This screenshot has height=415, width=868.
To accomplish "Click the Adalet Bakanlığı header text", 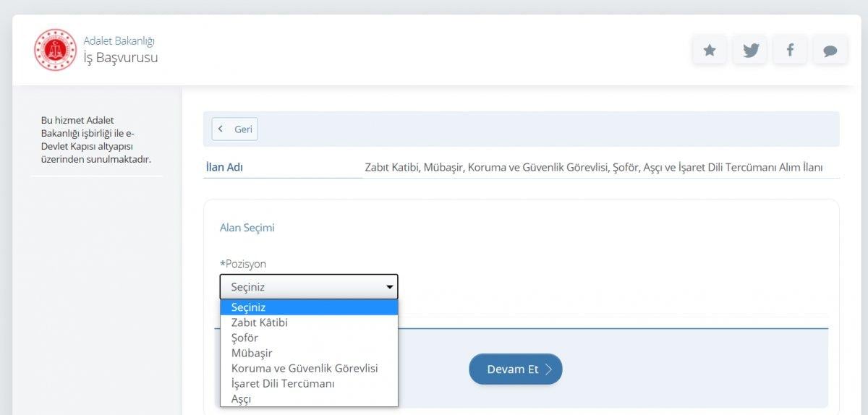I will point(119,41).
